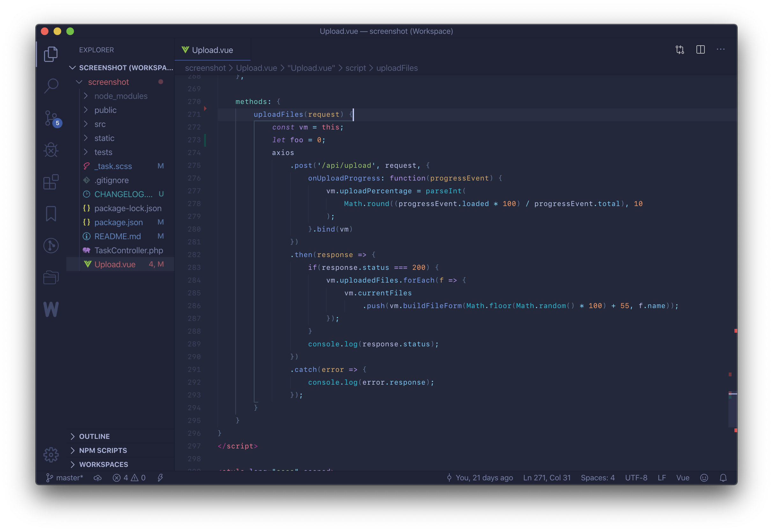Click the lightning bolt status icon

pyautogui.click(x=160, y=478)
